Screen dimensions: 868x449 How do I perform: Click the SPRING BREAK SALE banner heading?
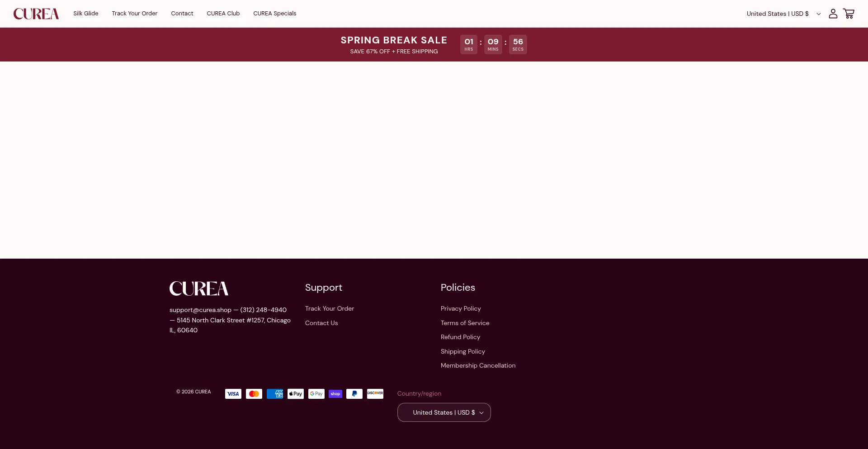394,40
